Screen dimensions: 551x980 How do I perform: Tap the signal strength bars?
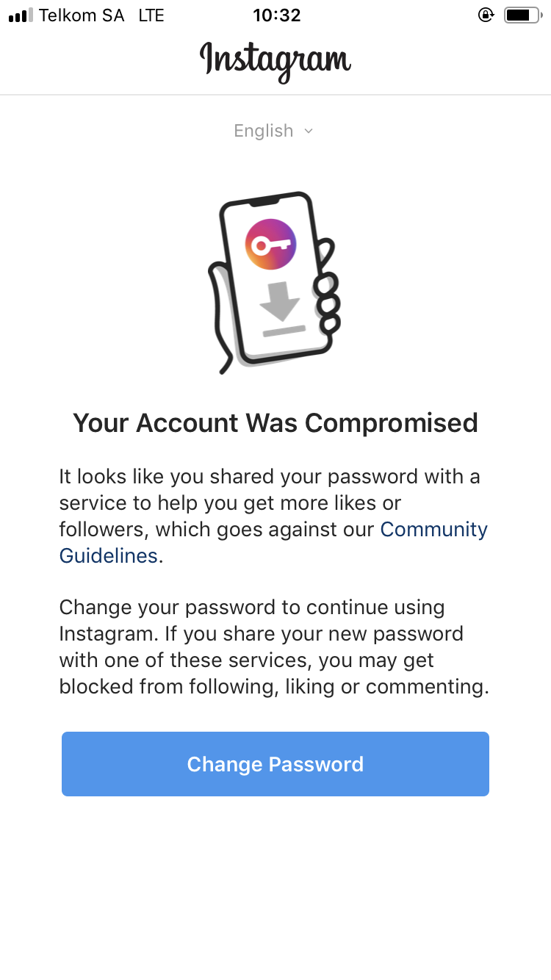click(x=21, y=15)
